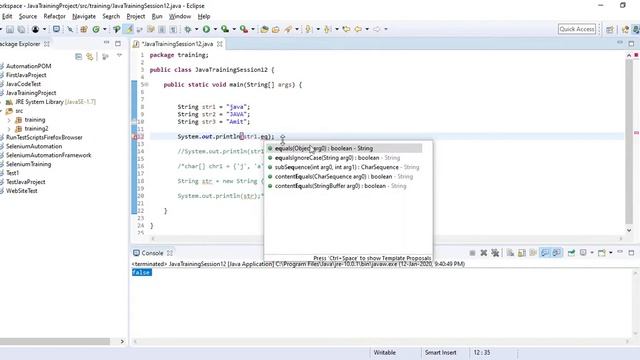Toggle Show Console on standard output change
This screenshot has height=360, width=640.
pos(545,253)
